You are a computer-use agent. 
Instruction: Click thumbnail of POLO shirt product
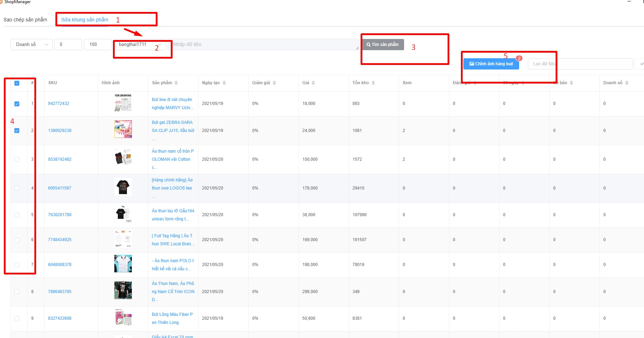tap(123, 264)
